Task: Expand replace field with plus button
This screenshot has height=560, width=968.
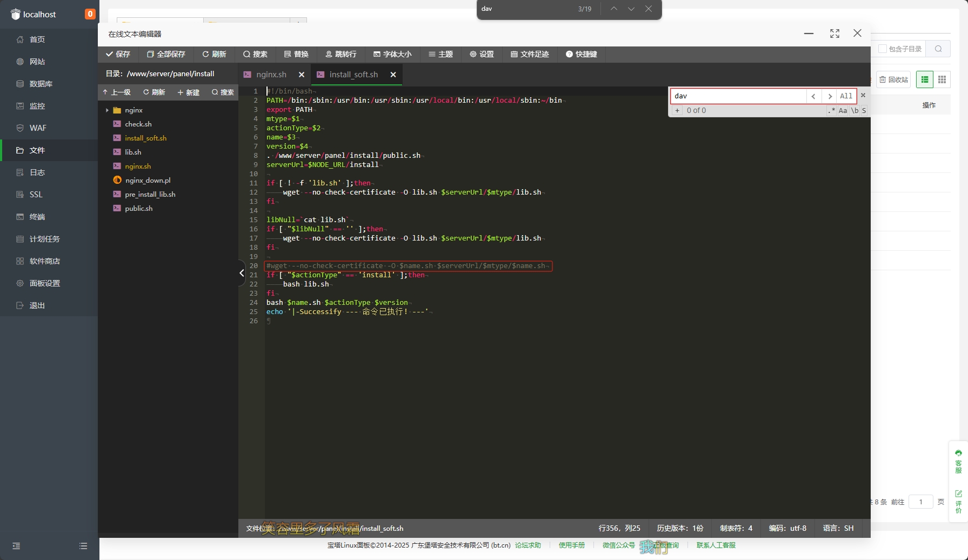Action: click(x=677, y=111)
